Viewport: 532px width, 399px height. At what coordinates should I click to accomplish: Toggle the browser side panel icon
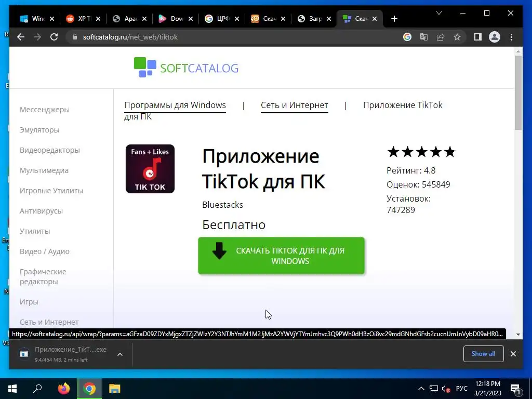click(478, 37)
